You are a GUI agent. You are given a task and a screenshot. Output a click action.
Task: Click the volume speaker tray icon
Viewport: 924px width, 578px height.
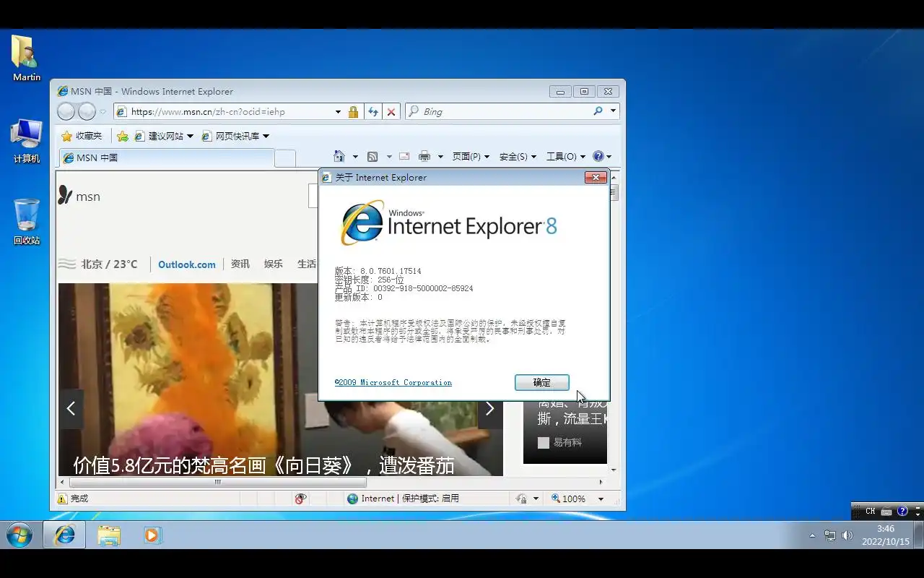point(847,535)
